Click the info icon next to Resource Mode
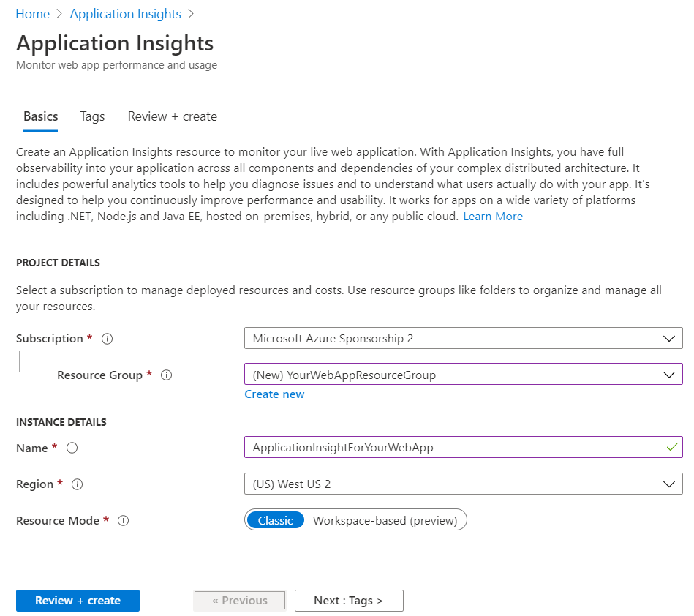The height and width of the screenshot is (616, 694). [124, 521]
